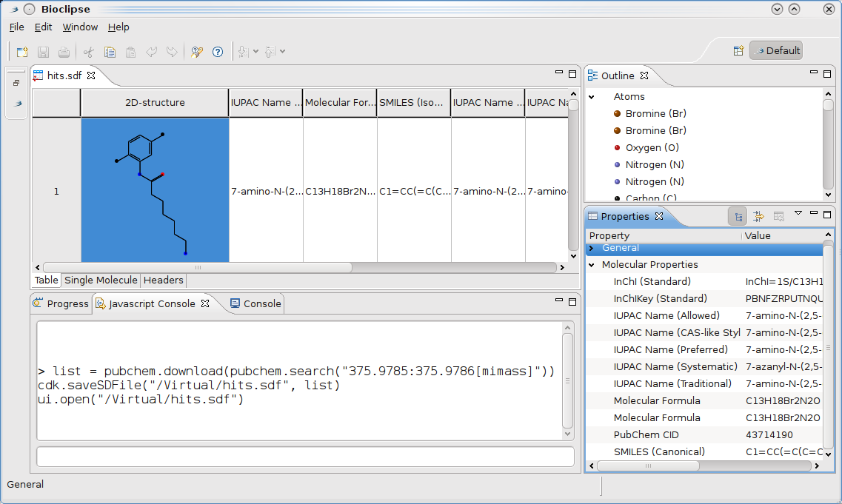This screenshot has height=504, width=842.
Task: Select the Default perspective toggle button
Action: [776, 51]
